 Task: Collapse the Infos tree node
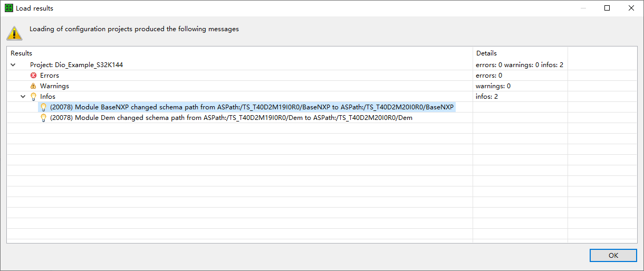[23, 97]
